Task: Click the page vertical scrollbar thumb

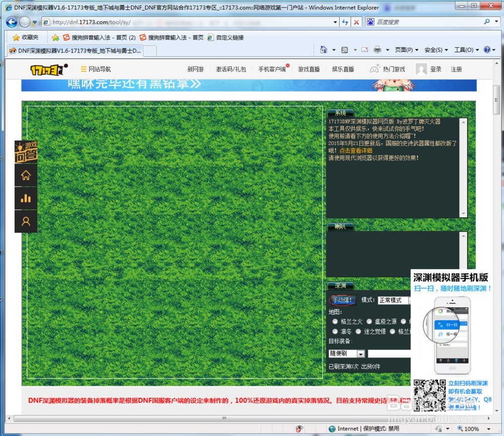Action: (496, 100)
